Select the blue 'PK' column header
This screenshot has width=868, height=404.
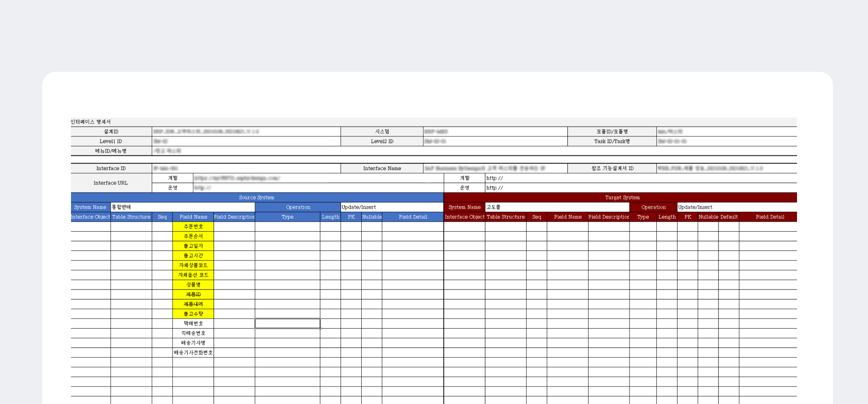351,217
